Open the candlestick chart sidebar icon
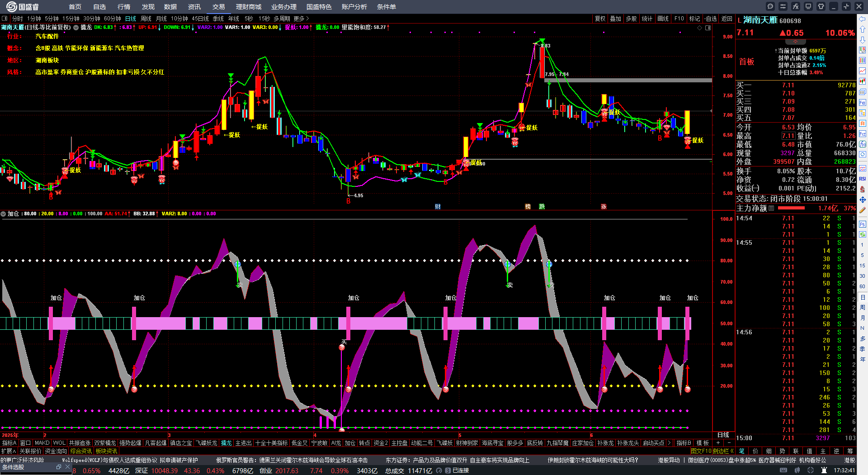The width and height of the screenshot is (868, 475). 863,81
